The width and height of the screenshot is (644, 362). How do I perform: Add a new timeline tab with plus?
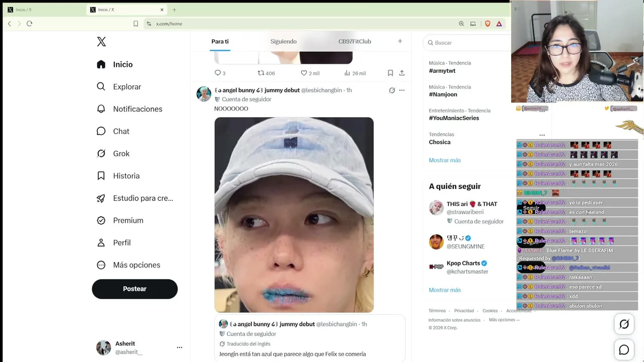pyautogui.click(x=400, y=41)
